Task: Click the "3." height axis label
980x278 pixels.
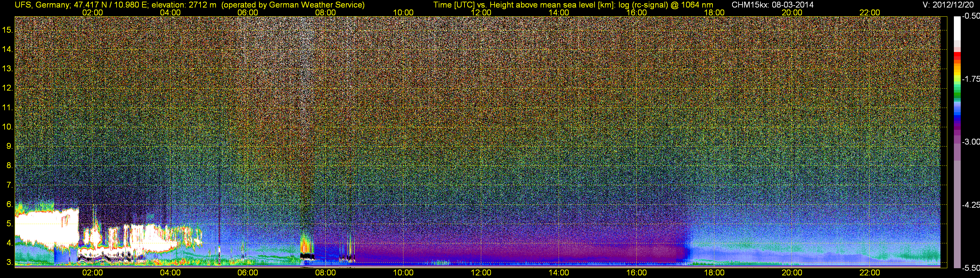Action: pyautogui.click(x=9, y=263)
